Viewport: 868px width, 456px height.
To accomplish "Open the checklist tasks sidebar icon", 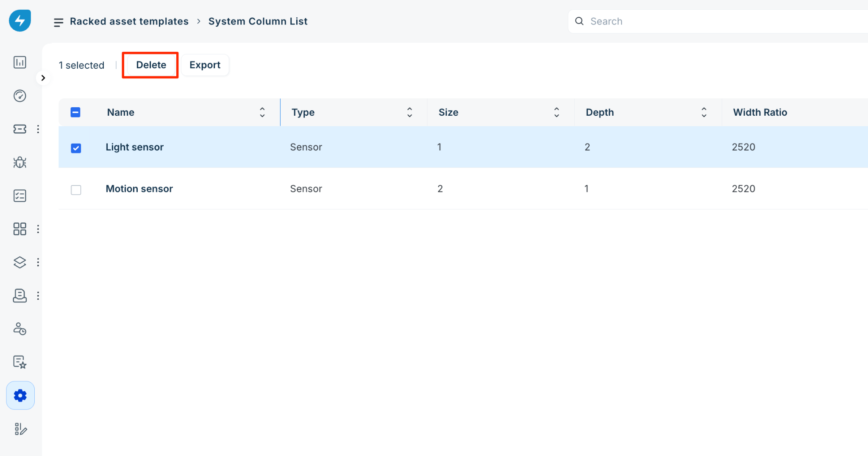I will point(20,195).
